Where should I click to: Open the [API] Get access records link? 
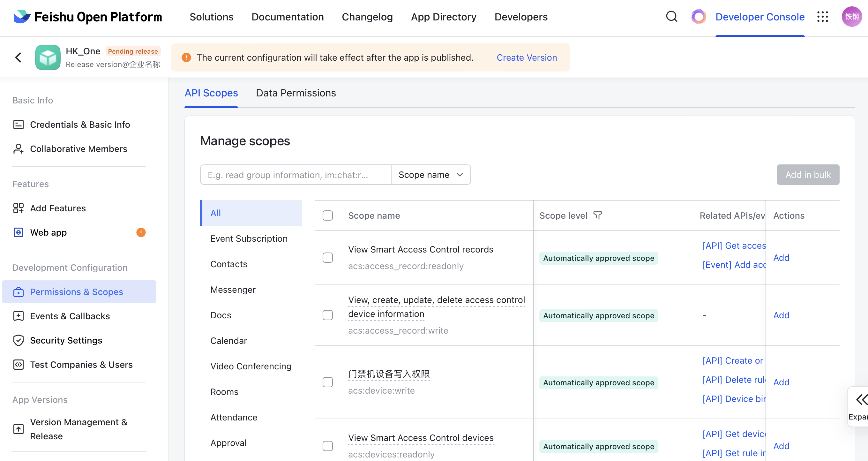coord(734,246)
